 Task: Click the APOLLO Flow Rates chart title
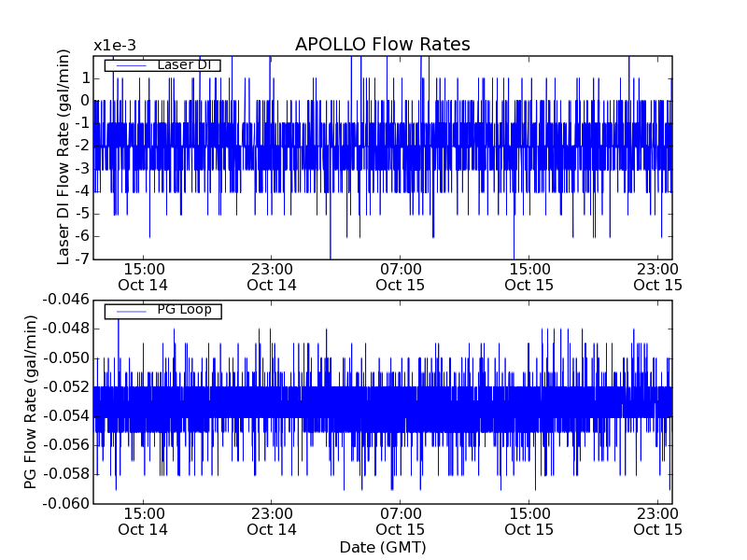(382, 45)
